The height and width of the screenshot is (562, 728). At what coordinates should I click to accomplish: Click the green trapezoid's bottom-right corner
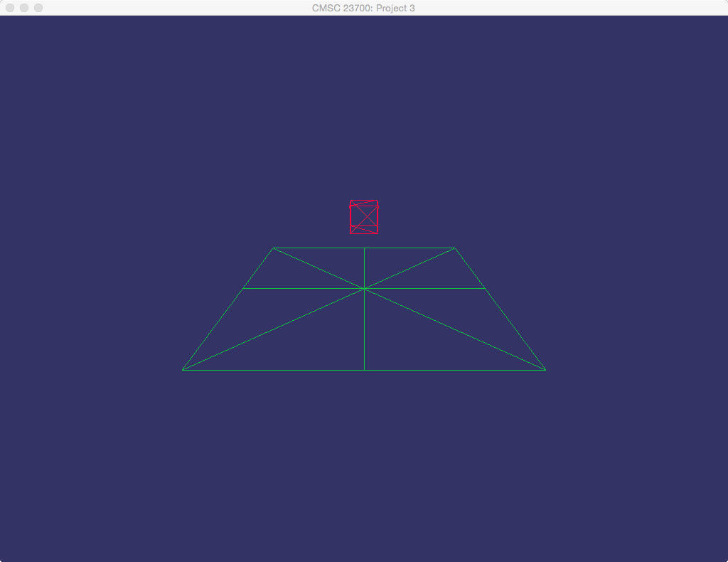(545, 370)
